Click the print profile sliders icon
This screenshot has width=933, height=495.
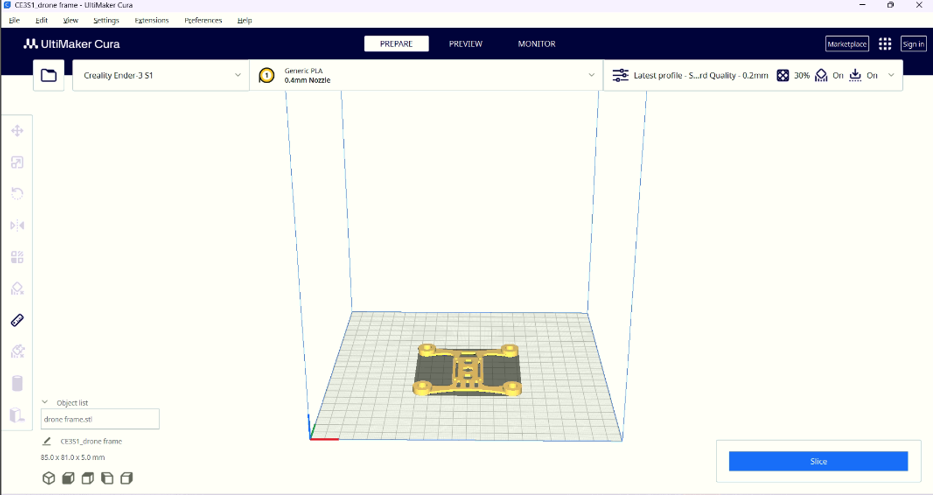pyautogui.click(x=620, y=76)
